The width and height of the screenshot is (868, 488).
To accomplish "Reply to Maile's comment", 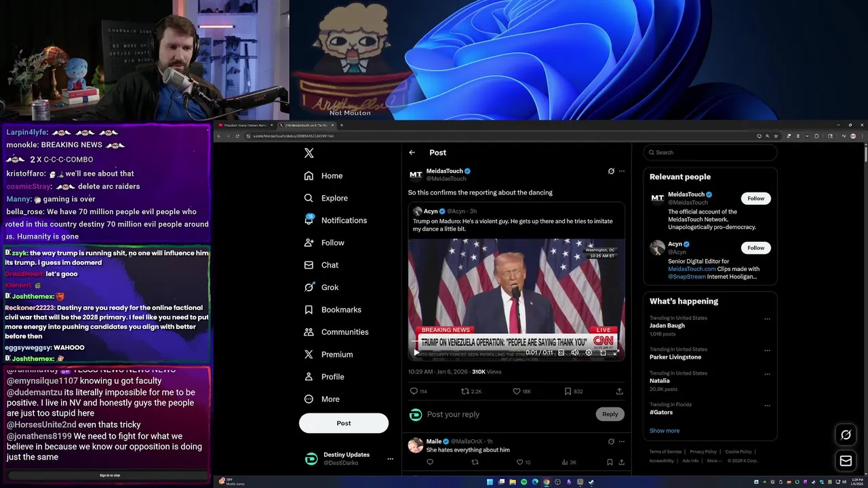I will click(x=430, y=462).
